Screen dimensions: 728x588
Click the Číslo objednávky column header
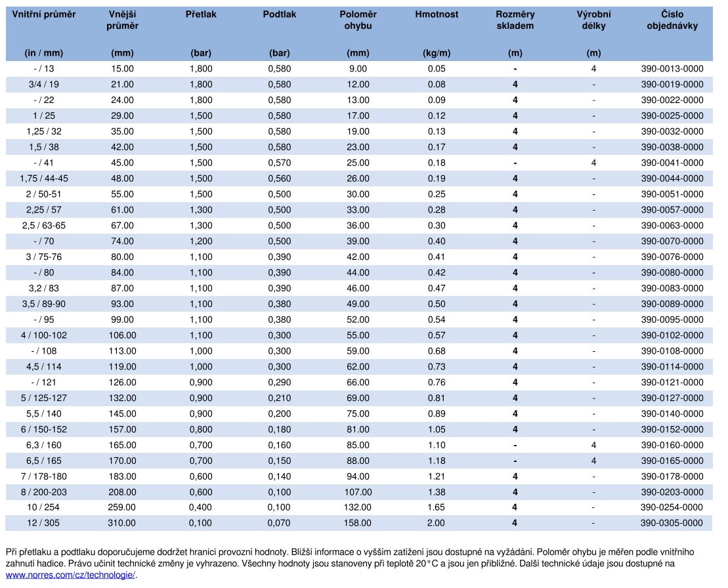point(672,20)
